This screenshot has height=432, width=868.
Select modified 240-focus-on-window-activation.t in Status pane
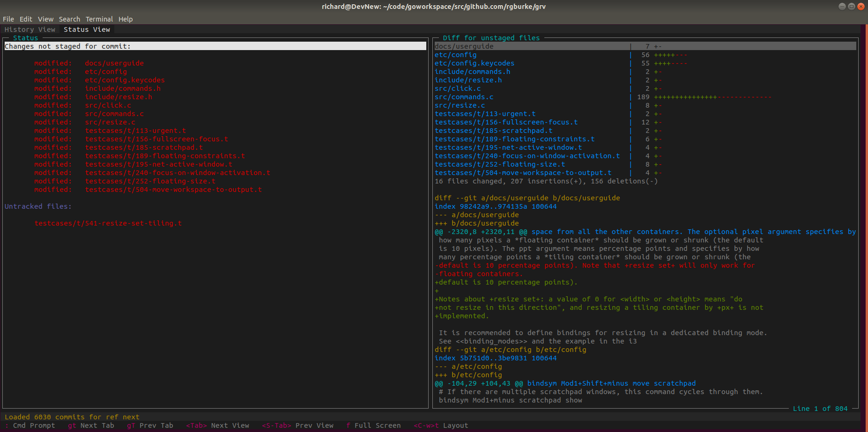tap(152, 173)
